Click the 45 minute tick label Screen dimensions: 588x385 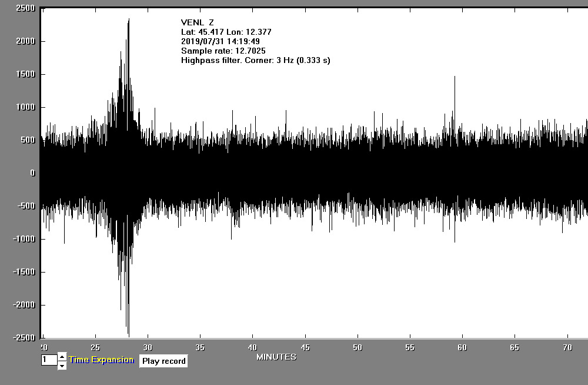pos(305,347)
